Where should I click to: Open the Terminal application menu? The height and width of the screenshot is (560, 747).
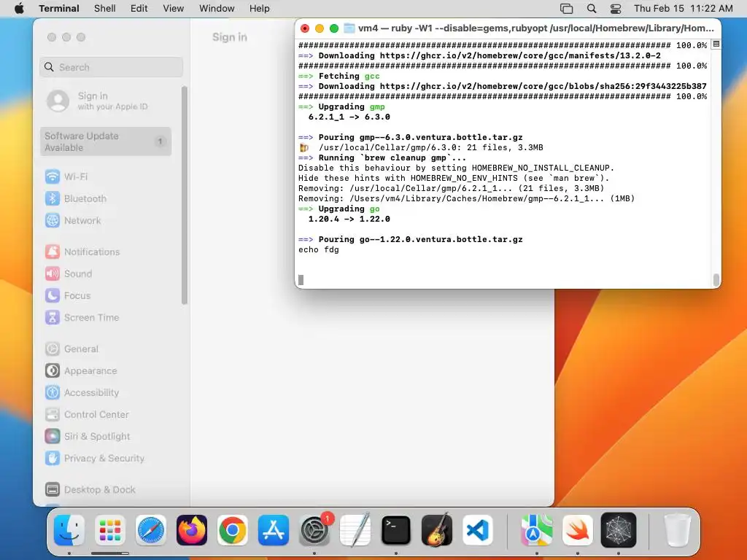(x=59, y=9)
